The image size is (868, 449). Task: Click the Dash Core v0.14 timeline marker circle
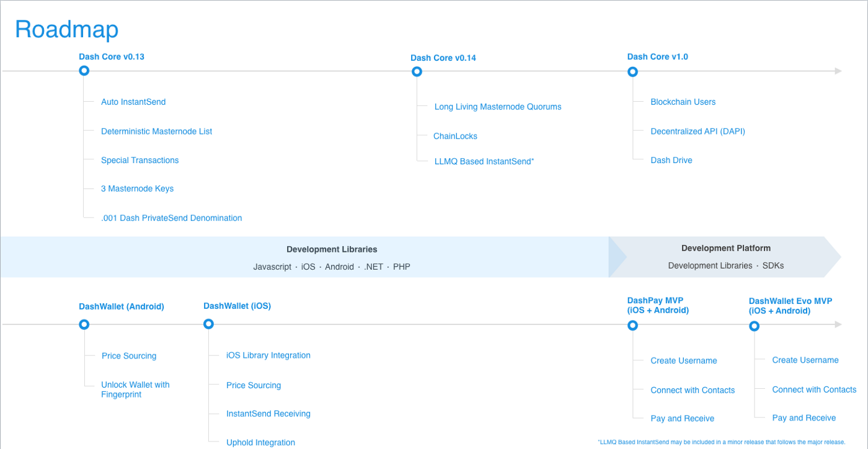coord(417,71)
